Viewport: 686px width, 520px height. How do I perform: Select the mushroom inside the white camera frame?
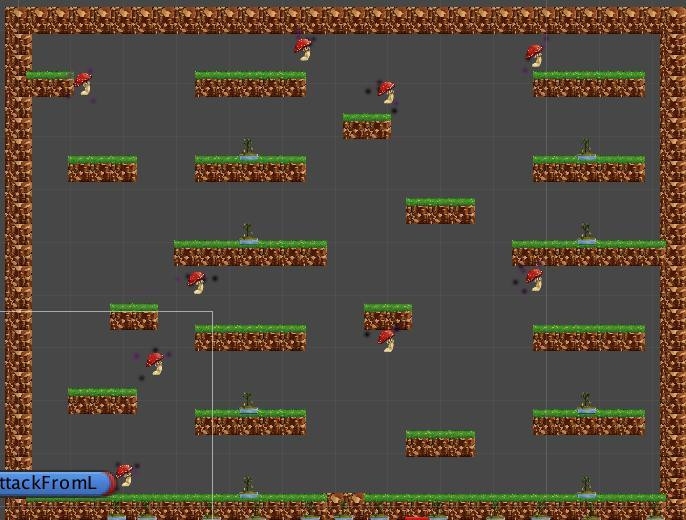155,364
